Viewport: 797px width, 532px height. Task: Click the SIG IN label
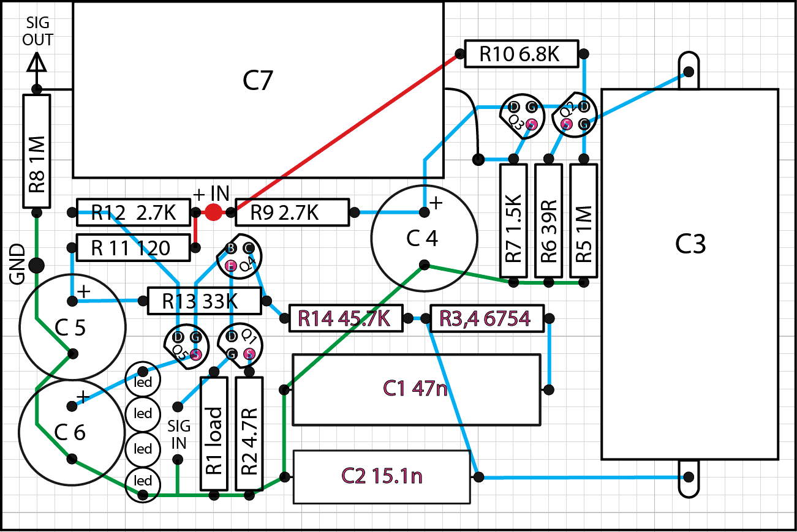click(x=178, y=433)
